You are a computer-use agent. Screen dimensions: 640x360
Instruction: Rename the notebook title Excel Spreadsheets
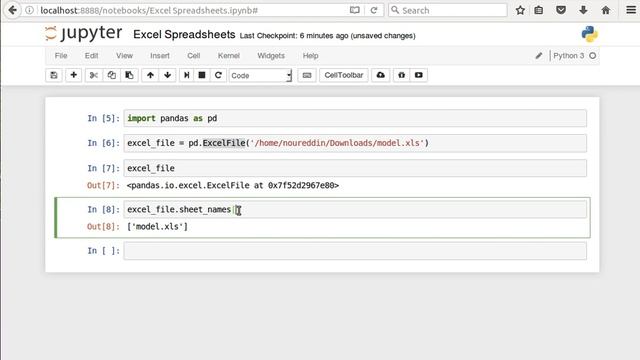click(x=184, y=34)
